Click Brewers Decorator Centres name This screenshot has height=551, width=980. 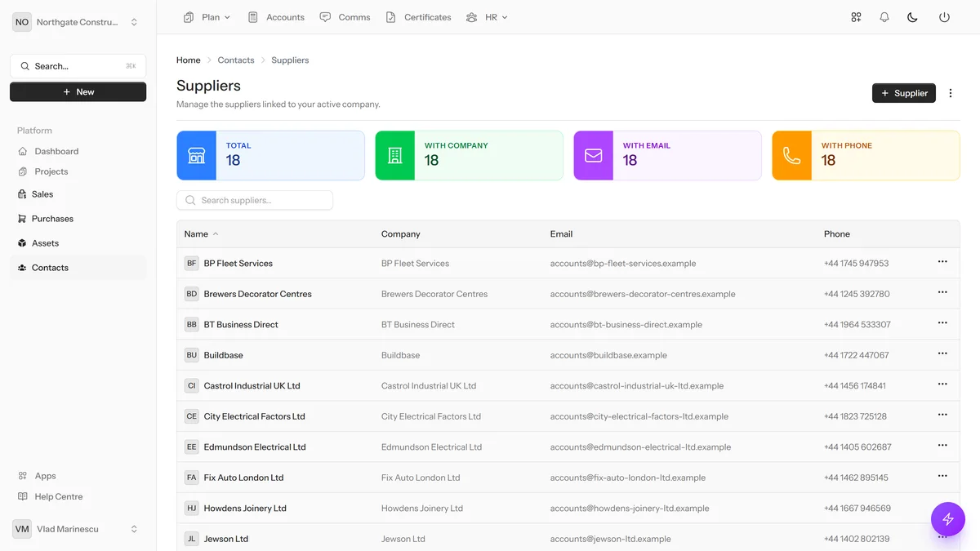click(258, 294)
